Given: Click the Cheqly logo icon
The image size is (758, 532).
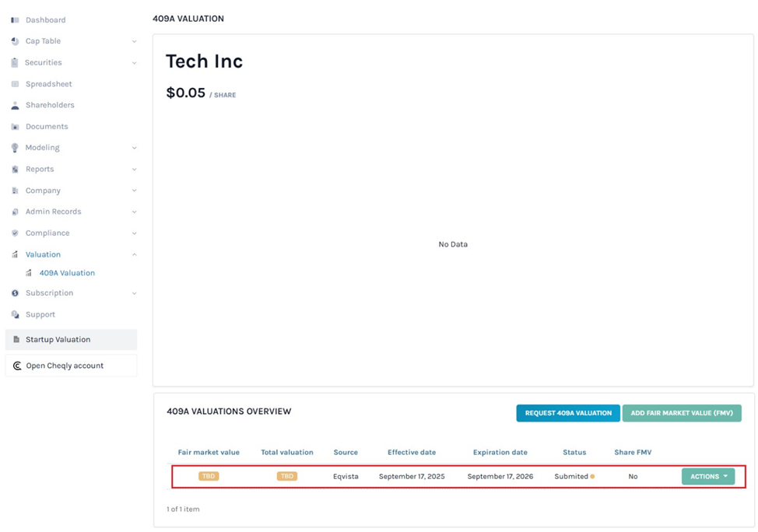Looking at the screenshot, I should 17,366.
